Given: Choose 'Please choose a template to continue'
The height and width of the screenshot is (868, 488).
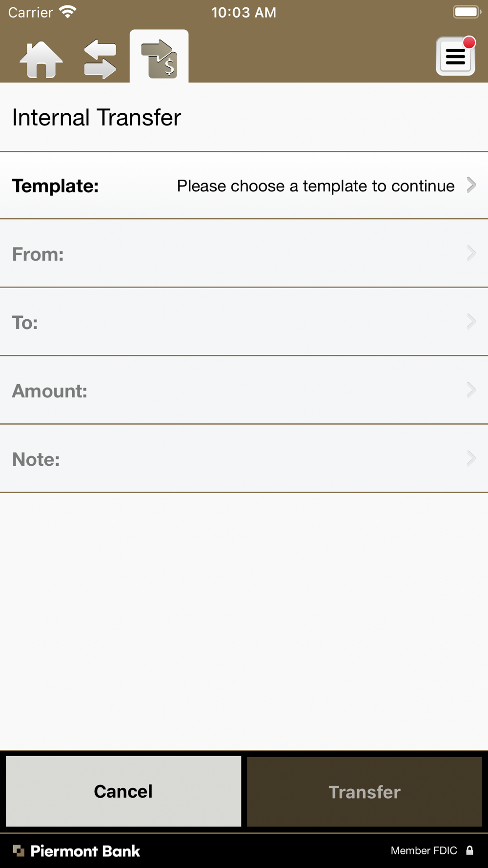Looking at the screenshot, I should 316,186.
